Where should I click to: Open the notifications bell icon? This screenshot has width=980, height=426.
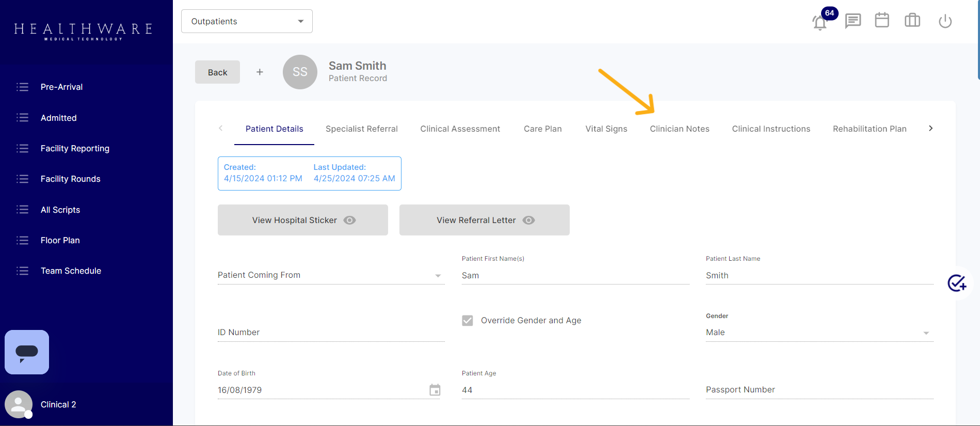(820, 22)
